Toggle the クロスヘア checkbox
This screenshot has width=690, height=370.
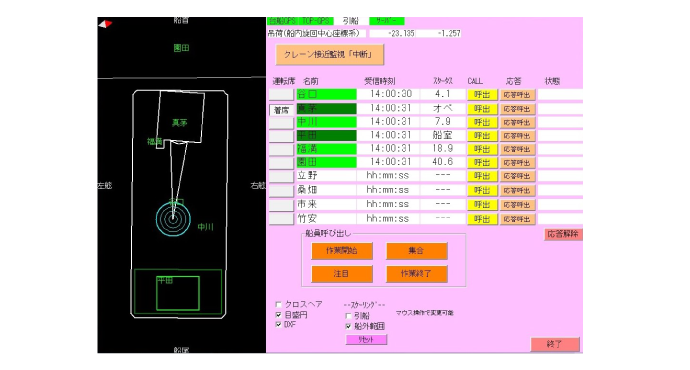click(x=279, y=304)
